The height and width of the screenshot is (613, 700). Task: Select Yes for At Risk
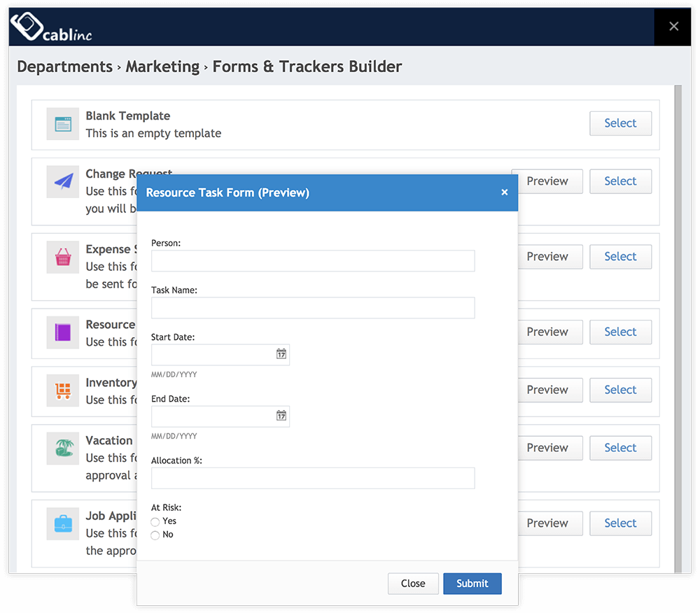155,521
